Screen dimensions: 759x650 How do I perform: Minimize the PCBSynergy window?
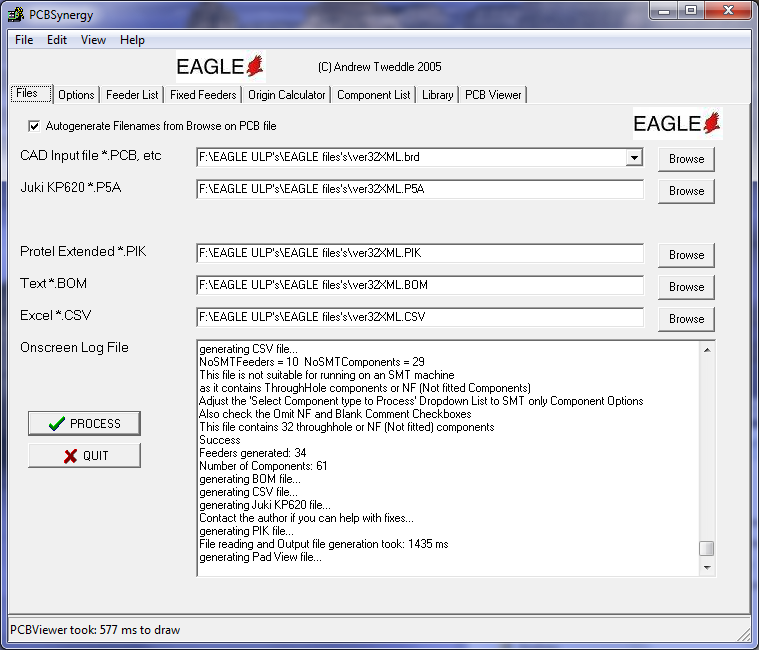tap(664, 11)
